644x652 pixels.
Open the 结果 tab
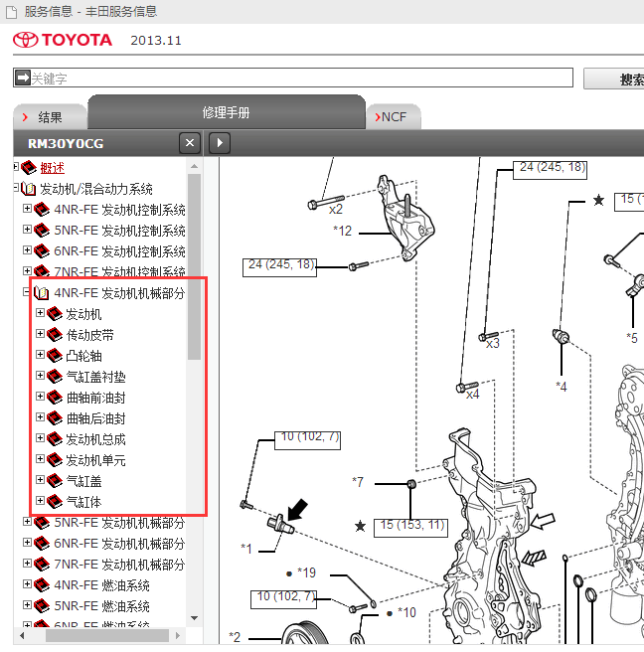point(50,117)
